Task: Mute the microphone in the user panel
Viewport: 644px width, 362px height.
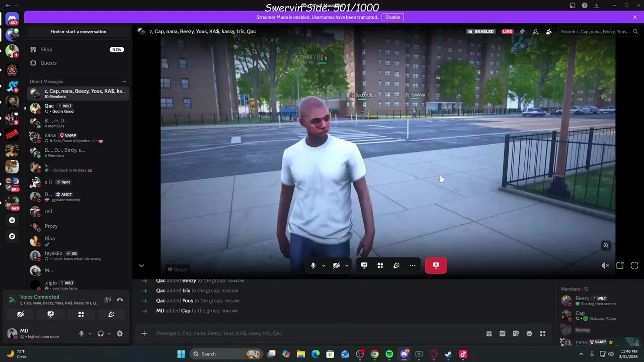Action: point(82,333)
